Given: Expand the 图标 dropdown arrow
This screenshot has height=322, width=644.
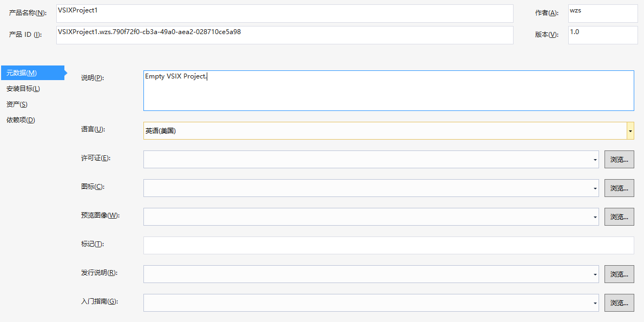Looking at the screenshot, I should coord(595,188).
